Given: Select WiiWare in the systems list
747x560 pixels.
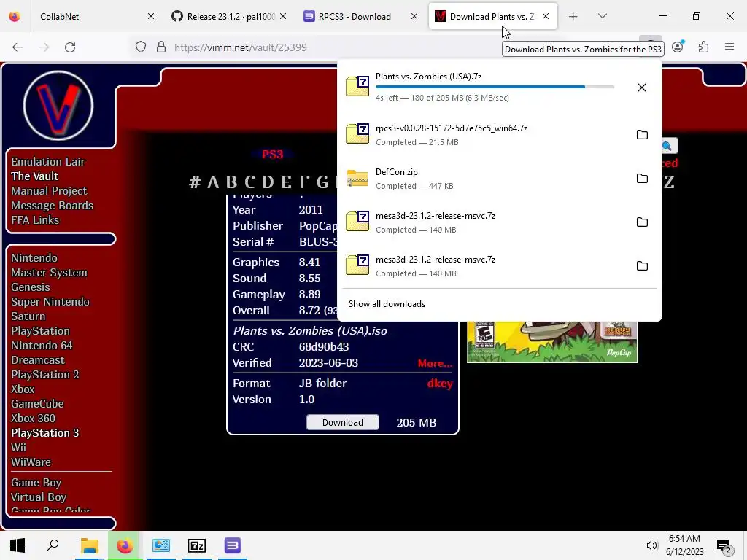Looking at the screenshot, I should (31, 462).
